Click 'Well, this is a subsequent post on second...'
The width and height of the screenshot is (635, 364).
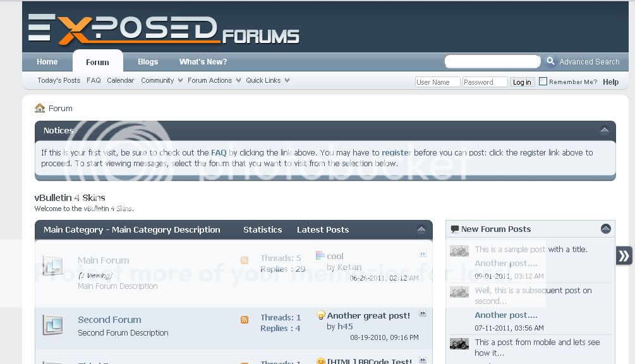coord(533,296)
